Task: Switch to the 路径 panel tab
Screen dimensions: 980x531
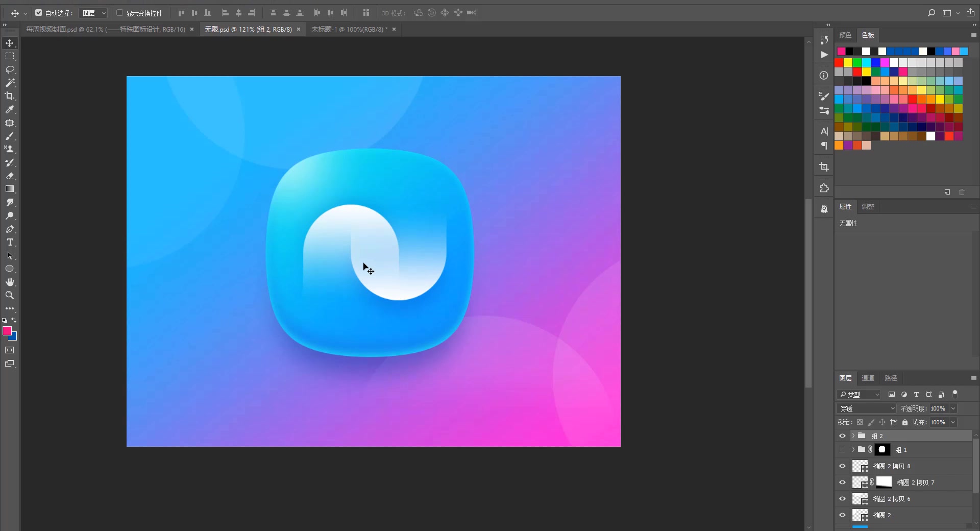Action: click(x=891, y=378)
